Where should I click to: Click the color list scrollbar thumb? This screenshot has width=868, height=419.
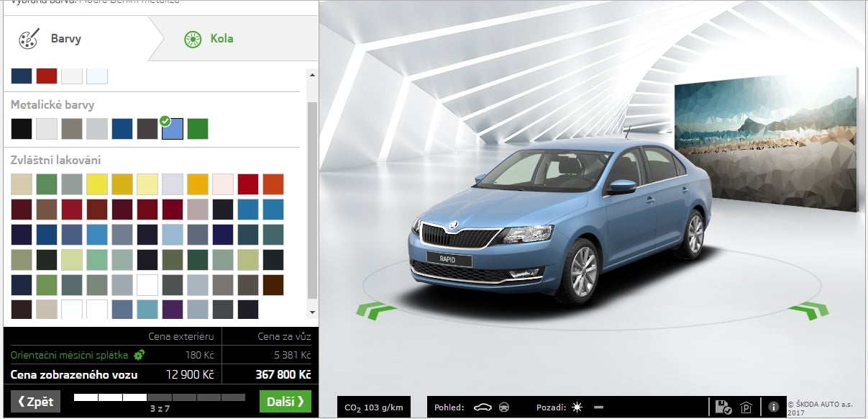point(311,199)
